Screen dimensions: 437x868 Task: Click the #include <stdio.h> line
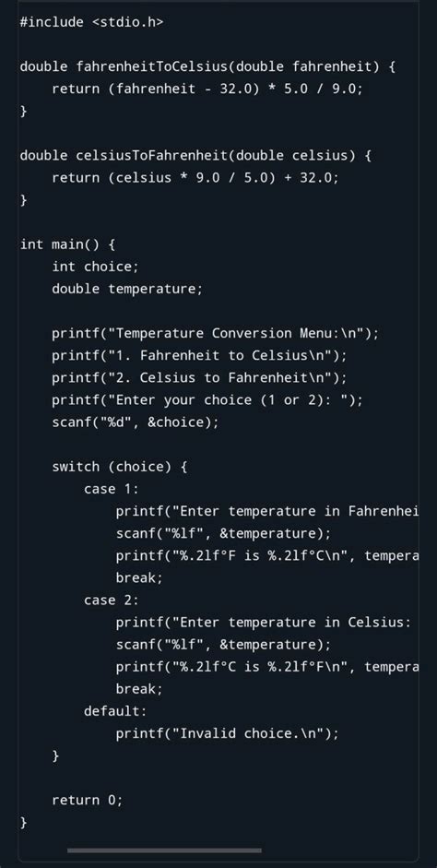click(92, 22)
